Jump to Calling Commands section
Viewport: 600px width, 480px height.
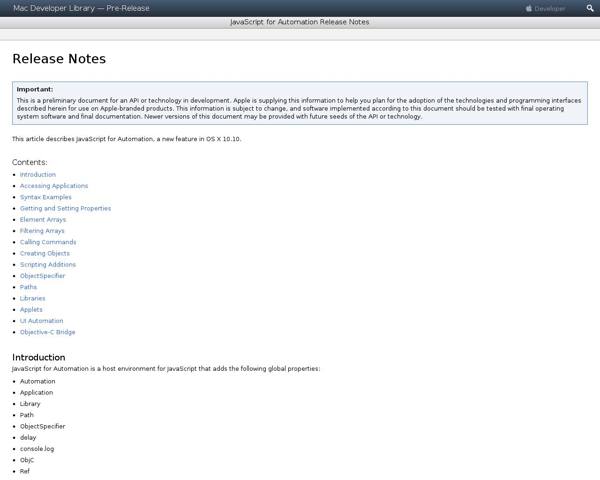coord(48,242)
